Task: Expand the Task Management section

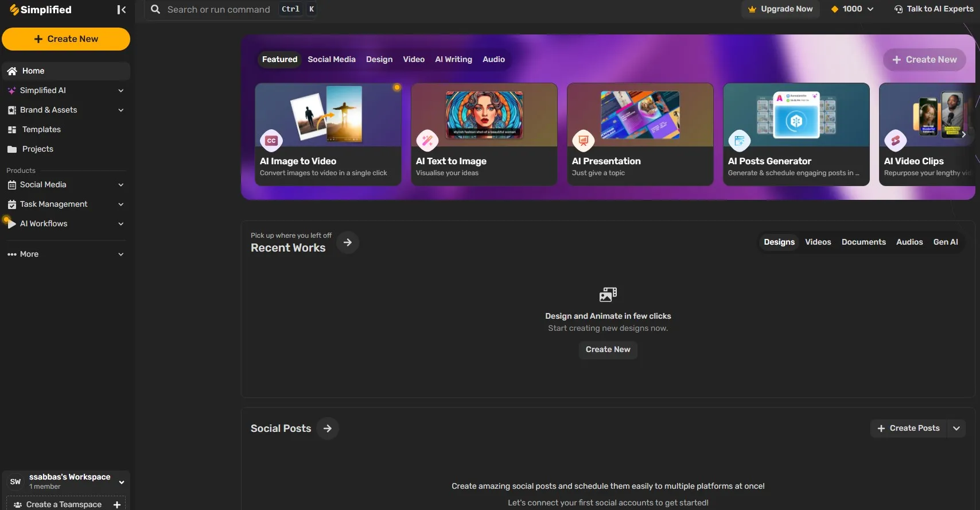Action: (121, 204)
